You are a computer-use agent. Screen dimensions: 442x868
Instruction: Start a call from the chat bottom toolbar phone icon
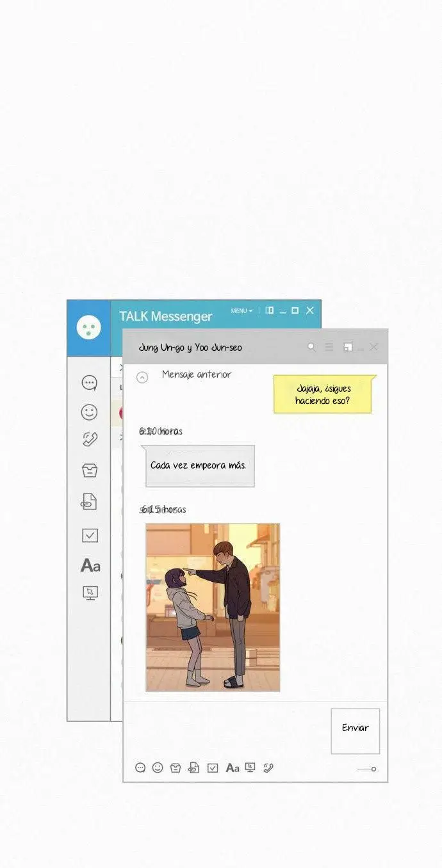click(x=268, y=768)
